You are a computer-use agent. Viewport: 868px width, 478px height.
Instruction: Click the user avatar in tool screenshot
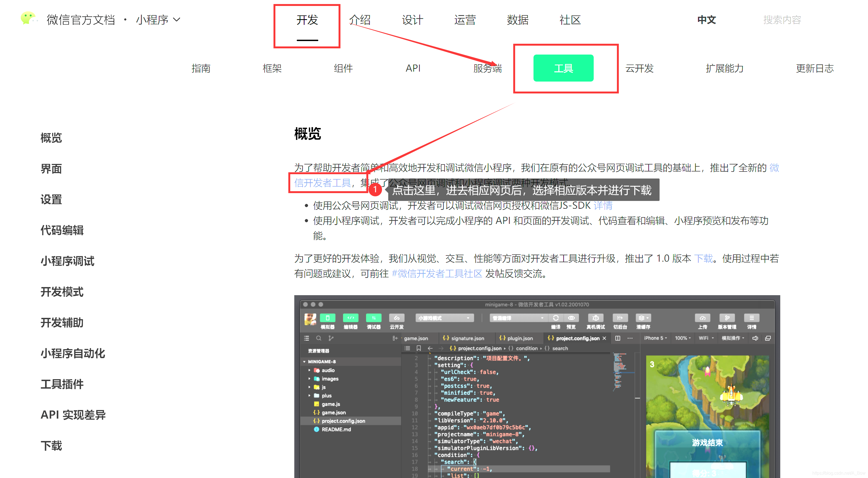(x=310, y=319)
